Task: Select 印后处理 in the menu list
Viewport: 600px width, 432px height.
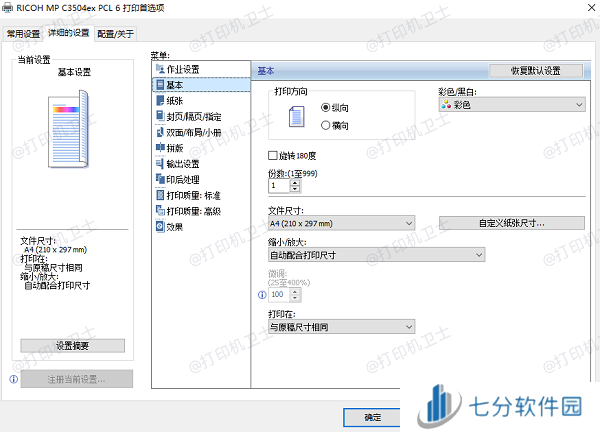Action: pyautogui.click(x=201, y=179)
